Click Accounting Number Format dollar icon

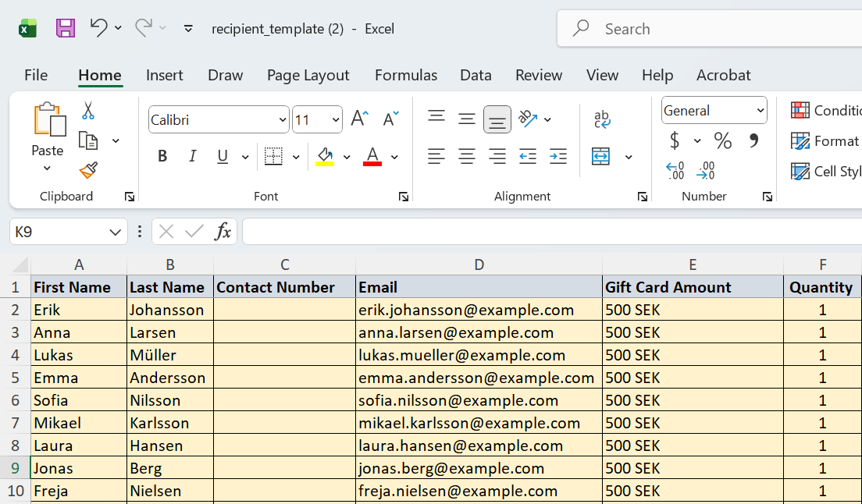click(675, 140)
